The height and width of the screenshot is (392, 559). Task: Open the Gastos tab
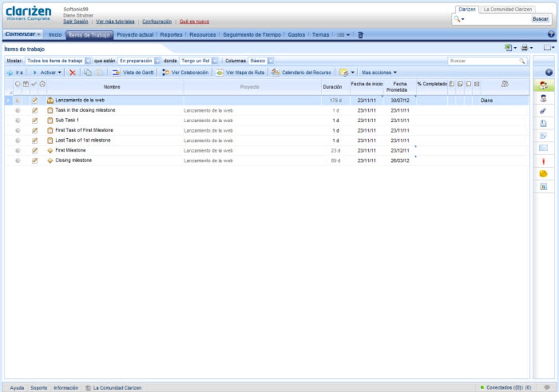296,35
